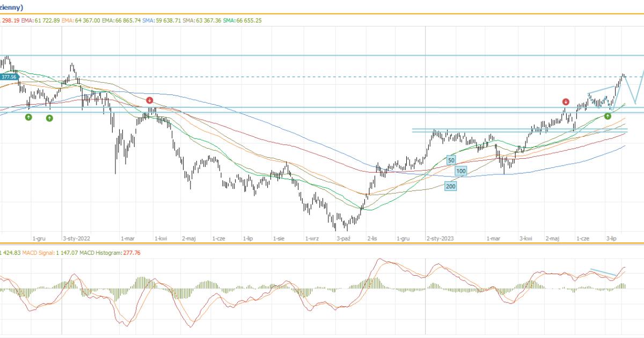Select the red down-arrow marker near 1-kwi

pyautogui.click(x=150, y=100)
